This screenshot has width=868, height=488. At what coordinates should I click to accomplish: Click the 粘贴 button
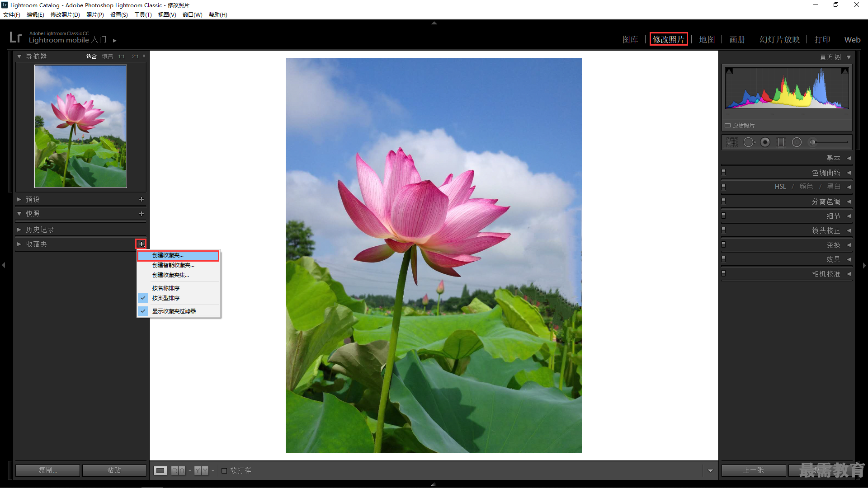(x=114, y=470)
